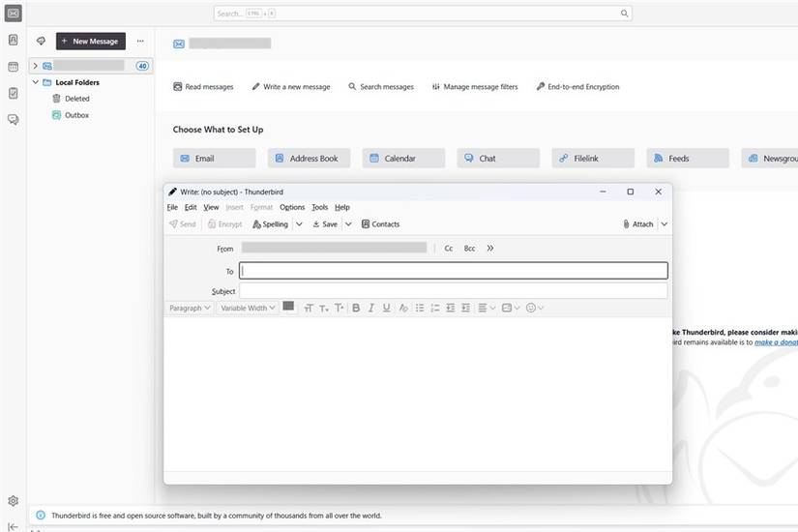Open File menu in Write window

(x=172, y=207)
